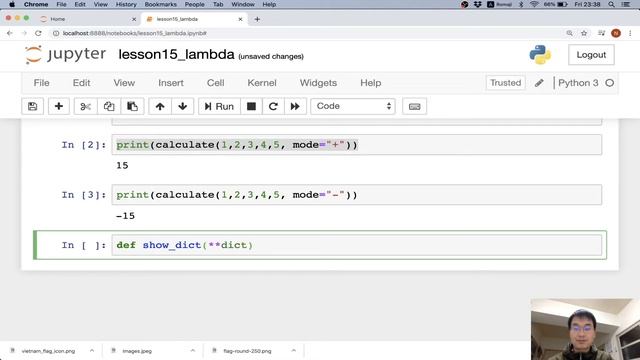Open Chrome's three-dot menu
This screenshot has height=360, width=640.
pos(630,33)
